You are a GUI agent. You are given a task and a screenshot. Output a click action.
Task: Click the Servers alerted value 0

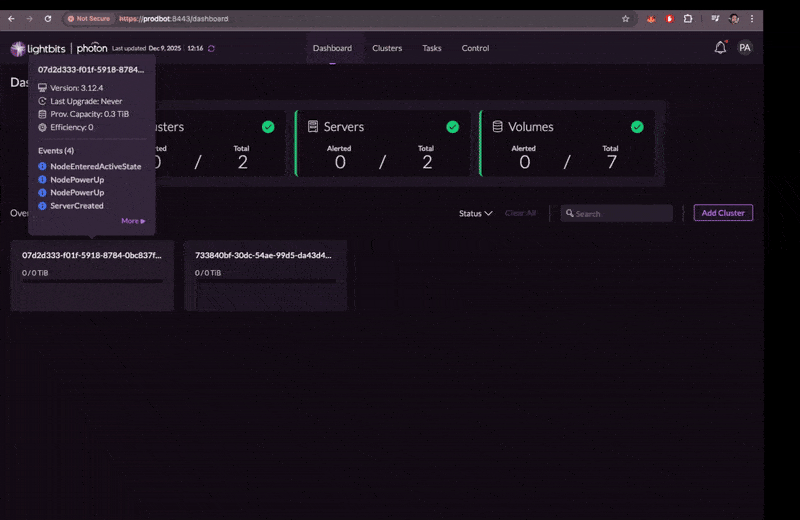(x=340, y=162)
